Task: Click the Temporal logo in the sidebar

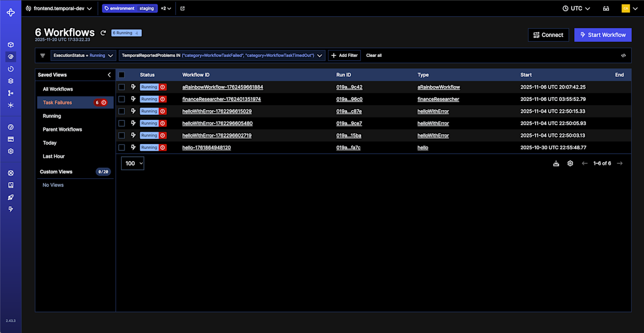Action: pyautogui.click(x=11, y=12)
